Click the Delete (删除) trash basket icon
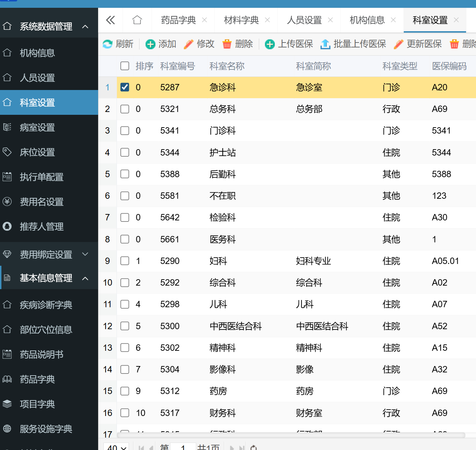This screenshot has width=476, height=450. [x=227, y=44]
